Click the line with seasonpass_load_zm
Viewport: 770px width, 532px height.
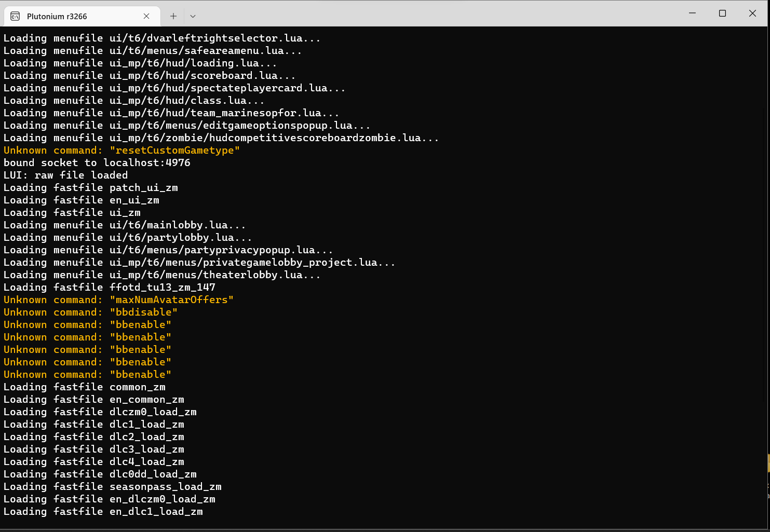(113, 486)
